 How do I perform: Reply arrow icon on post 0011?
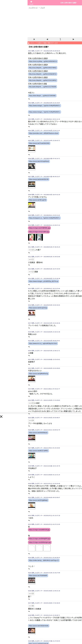coord(29,253)
